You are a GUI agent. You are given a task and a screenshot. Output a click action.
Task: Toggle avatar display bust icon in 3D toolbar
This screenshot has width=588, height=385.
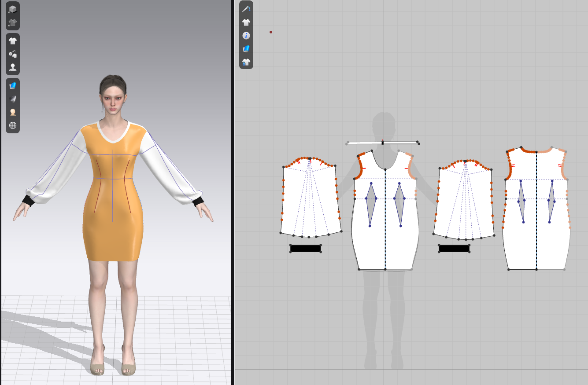(13, 67)
